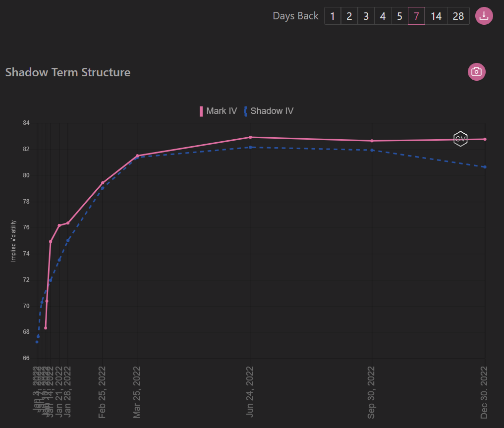This screenshot has width=504, height=428.
Task: Select 2 days back
Action: [x=349, y=16]
